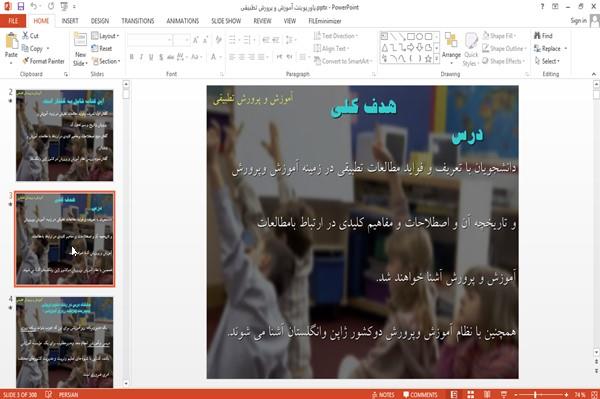Toggle the Notes pane
The image size is (600, 399).
point(383,395)
